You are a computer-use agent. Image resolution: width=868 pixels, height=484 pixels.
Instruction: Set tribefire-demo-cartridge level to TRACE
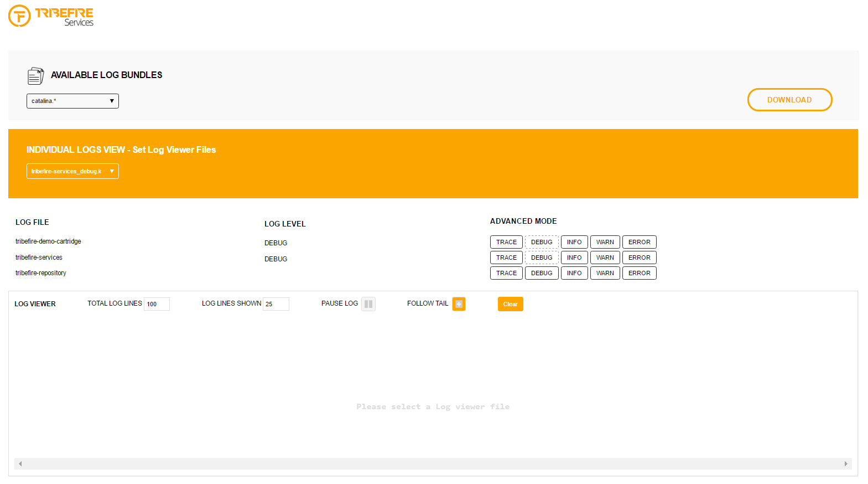[506, 242]
